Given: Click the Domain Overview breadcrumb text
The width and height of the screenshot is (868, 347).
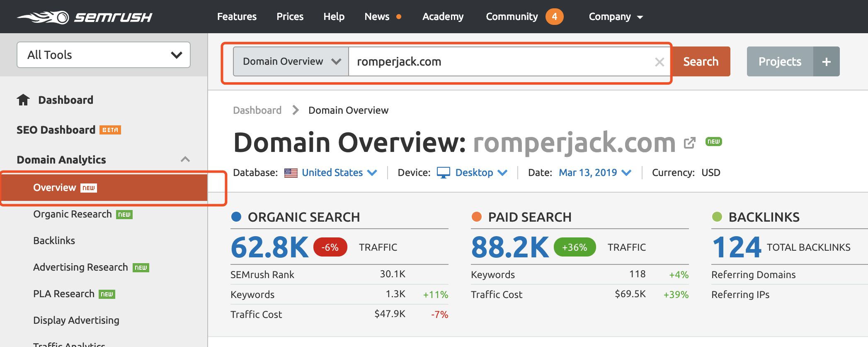Looking at the screenshot, I should (x=348, y=110).
